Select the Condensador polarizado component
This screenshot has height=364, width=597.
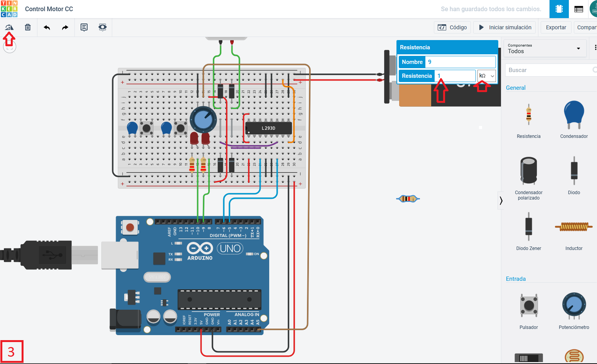pos(529,178)
